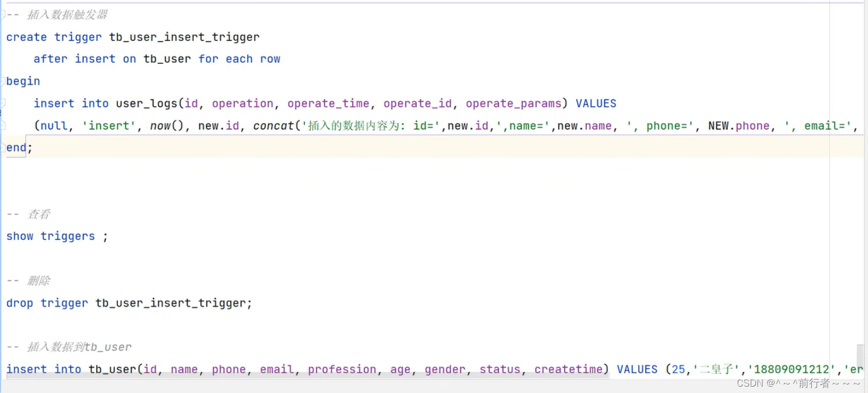Click the "each" keyword in "for each row"
This screenshot has width=868, height=393.
239,59
